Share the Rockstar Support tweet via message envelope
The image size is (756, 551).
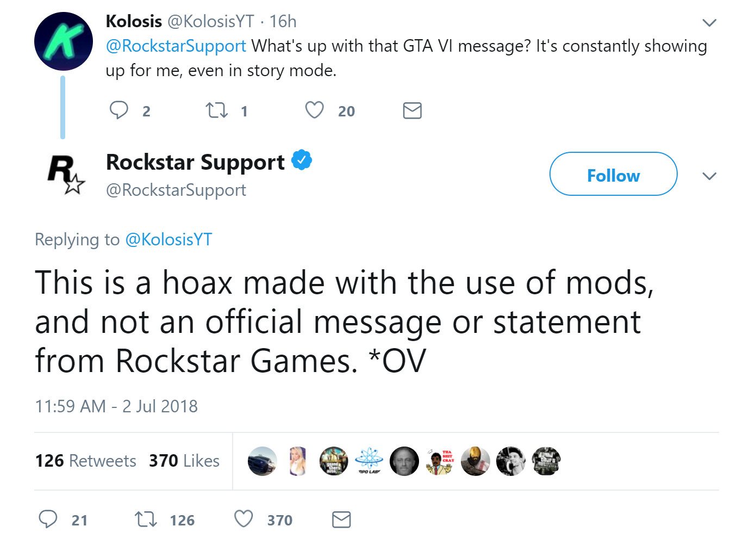[341, 519]
